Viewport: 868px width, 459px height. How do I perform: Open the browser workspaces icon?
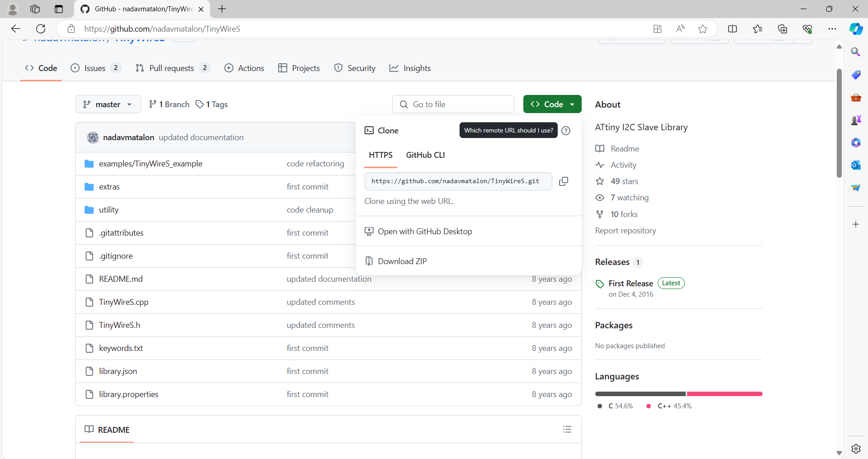tap(35, 9)
